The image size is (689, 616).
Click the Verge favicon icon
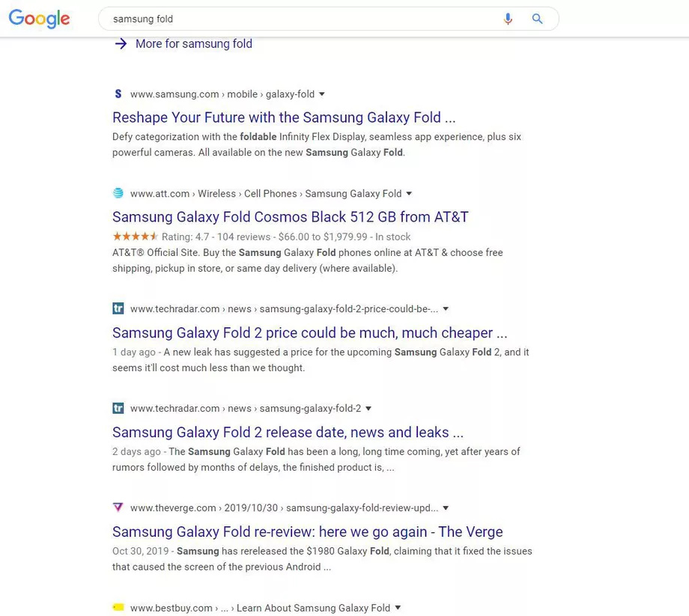[x=118, y=507]
